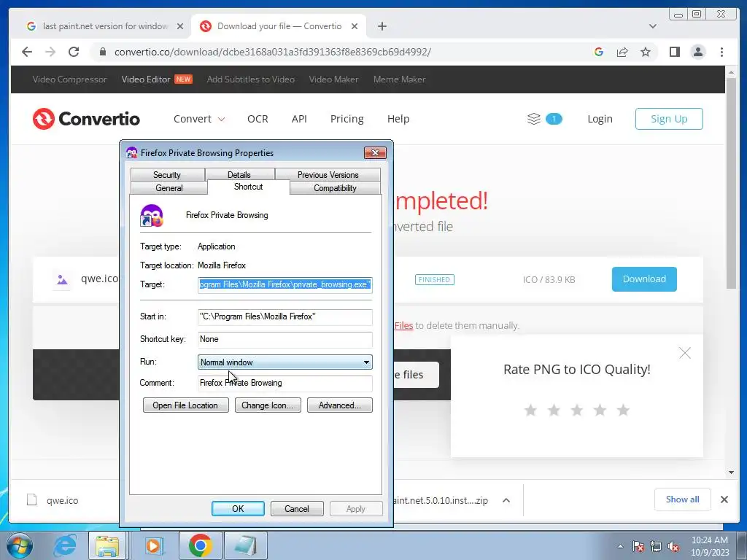Open the OCR page link
747x560 pixels.
[258, 119]
